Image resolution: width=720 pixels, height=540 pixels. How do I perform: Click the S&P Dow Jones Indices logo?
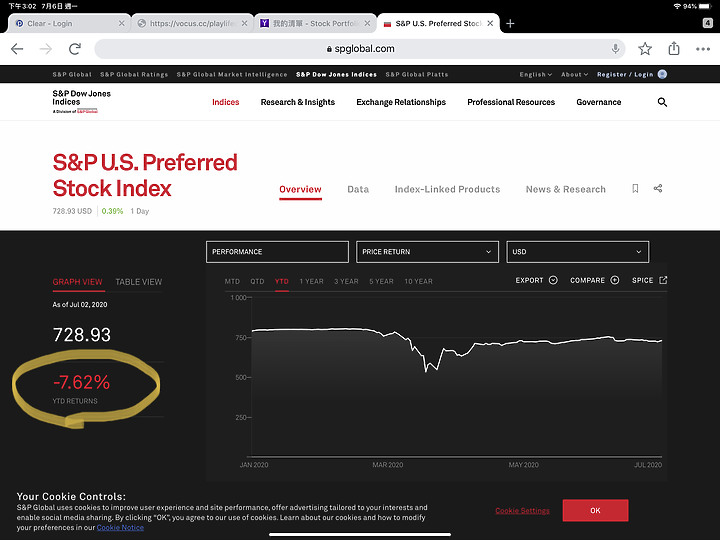(x=81, y=101)
